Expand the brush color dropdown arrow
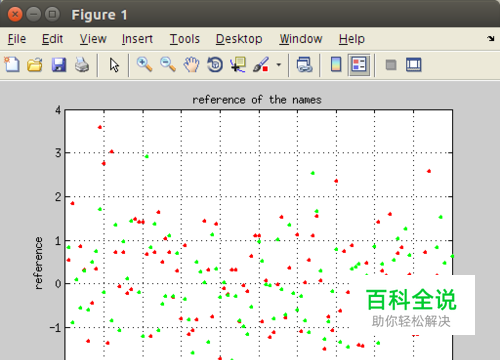The height and width of the screenshot is (360, 500). click(279, 65)
